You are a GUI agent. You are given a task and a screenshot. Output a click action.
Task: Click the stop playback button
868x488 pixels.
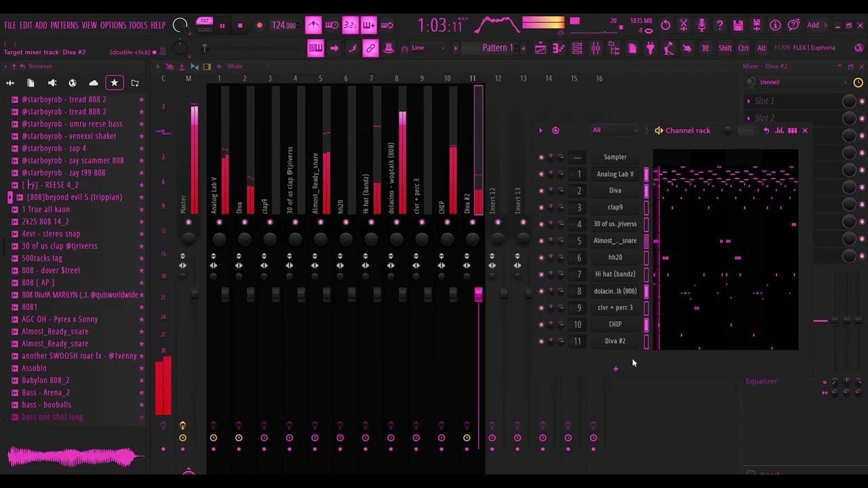point(240,26)
